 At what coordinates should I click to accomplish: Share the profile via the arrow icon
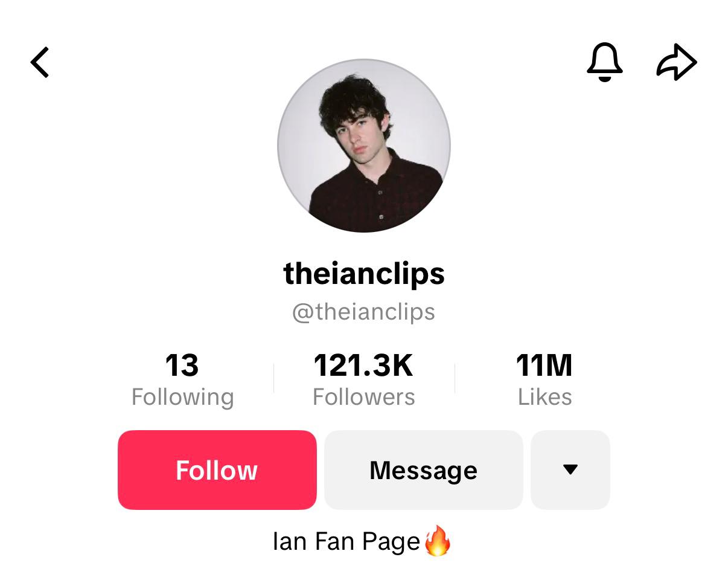pos(677,62)
